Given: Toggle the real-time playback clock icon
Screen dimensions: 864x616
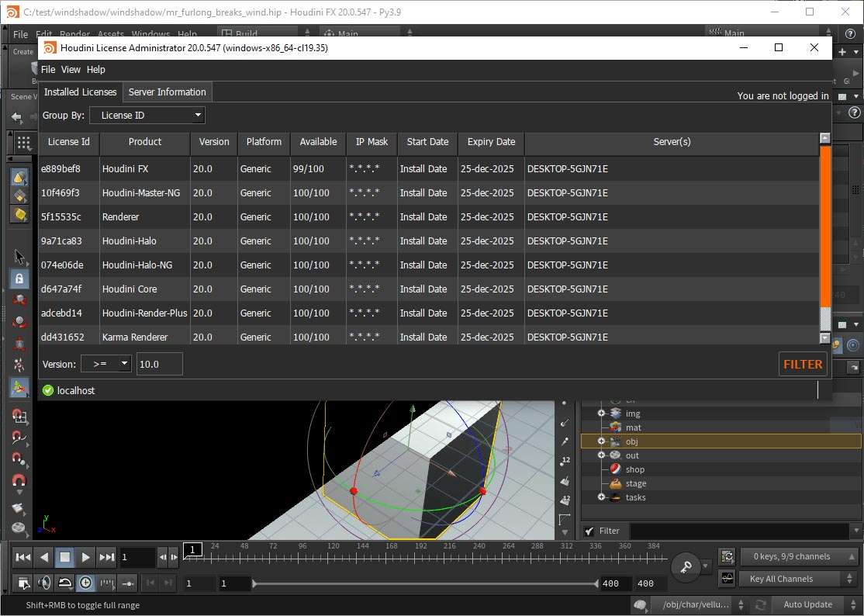Looking at the screenshot, I should tap(85, 583).
